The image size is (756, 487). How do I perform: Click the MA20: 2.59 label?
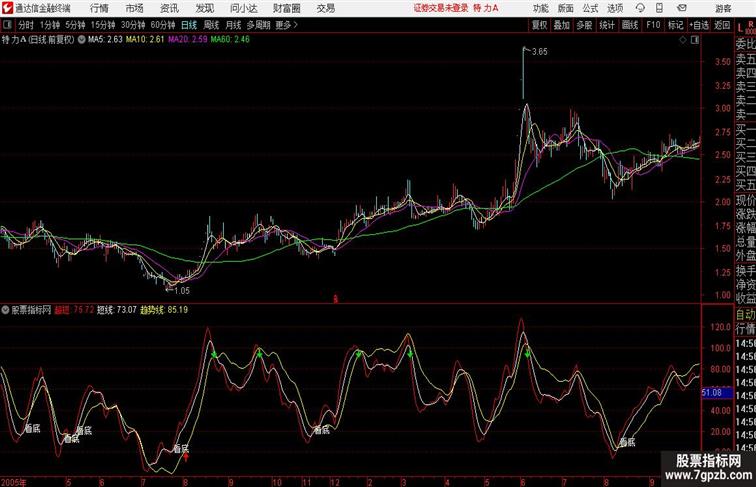pyautogui.click(x=188, y=40)
